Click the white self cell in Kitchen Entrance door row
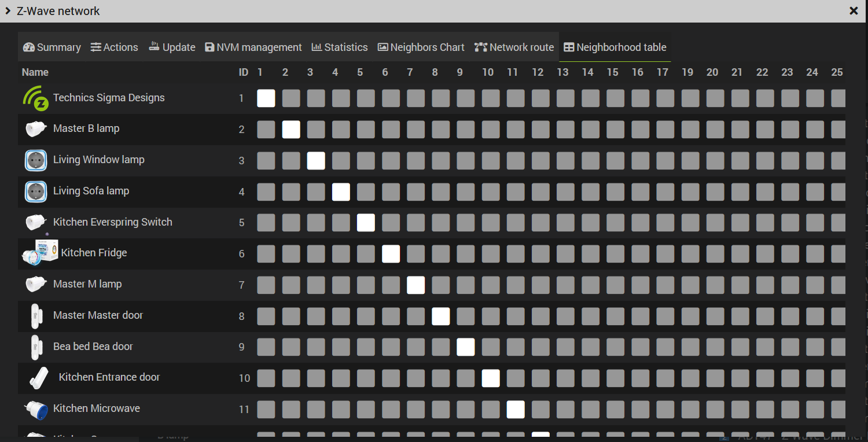868x442 pixels. click(x=491, y=378)
